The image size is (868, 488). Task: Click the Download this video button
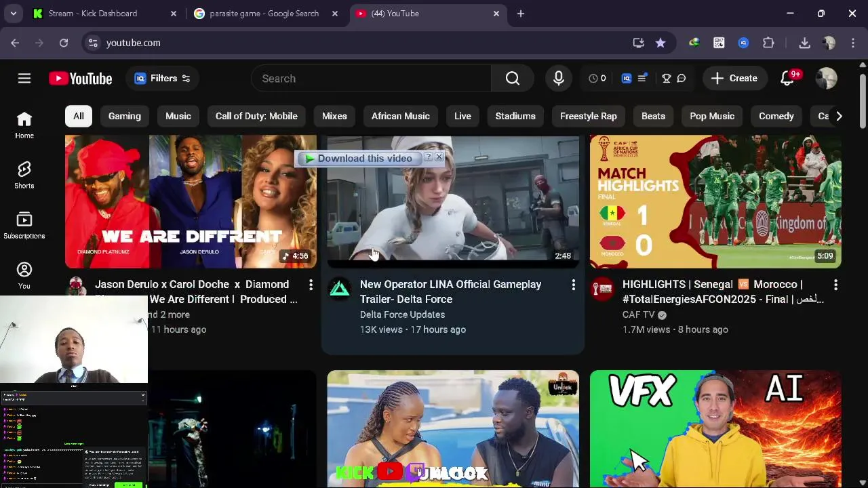pos(359,159)
